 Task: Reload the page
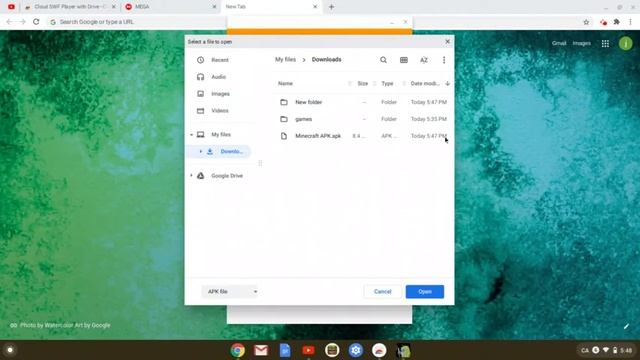pyautogui.click(x=36, y=22)
